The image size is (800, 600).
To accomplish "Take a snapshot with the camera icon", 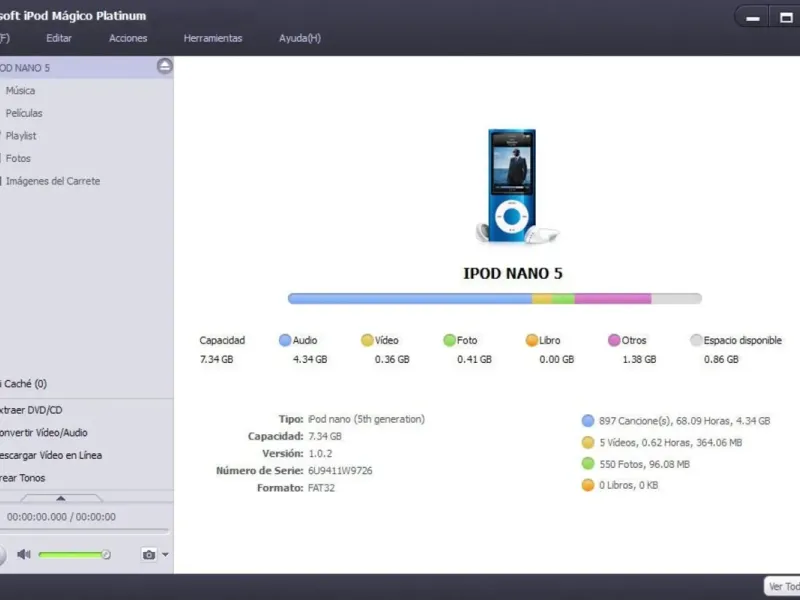I will pos(149,554).
